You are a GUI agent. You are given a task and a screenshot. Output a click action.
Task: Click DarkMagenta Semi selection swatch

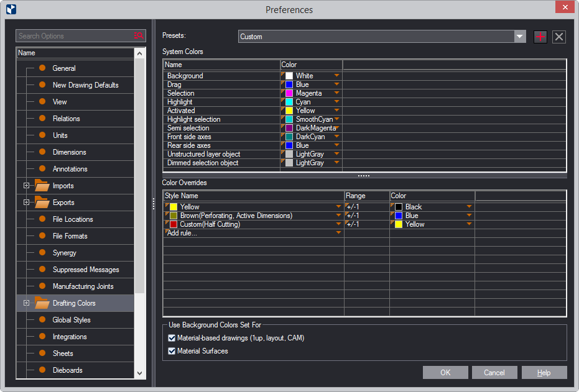point(289,128)
